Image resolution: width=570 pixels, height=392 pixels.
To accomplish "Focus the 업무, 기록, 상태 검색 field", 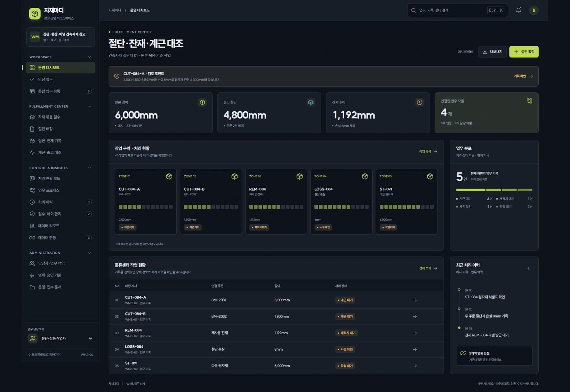I will (457, 10).
